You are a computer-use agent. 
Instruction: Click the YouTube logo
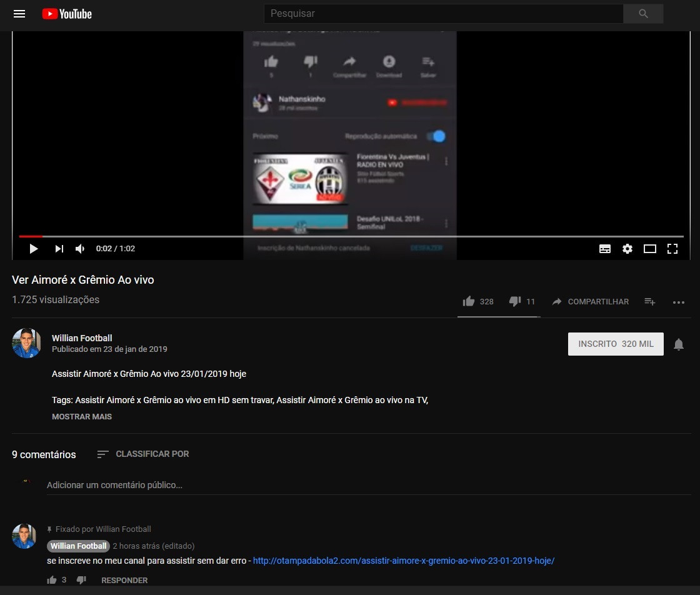point(66,14)
